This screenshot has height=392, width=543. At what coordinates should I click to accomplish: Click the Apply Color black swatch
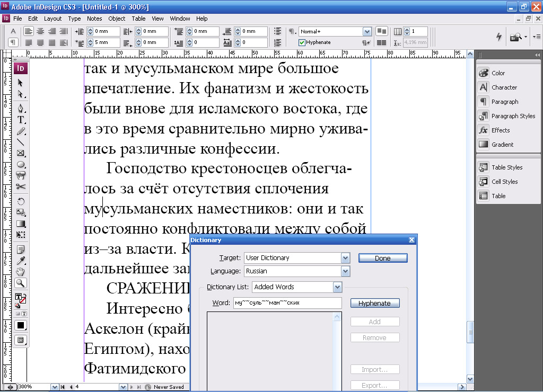21,326
